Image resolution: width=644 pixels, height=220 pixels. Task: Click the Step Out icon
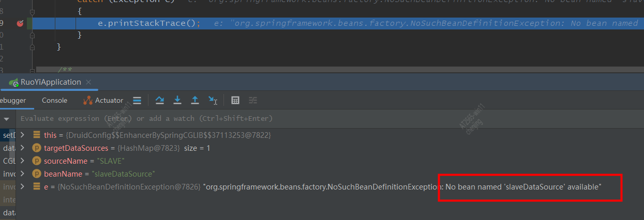[195, 100]
